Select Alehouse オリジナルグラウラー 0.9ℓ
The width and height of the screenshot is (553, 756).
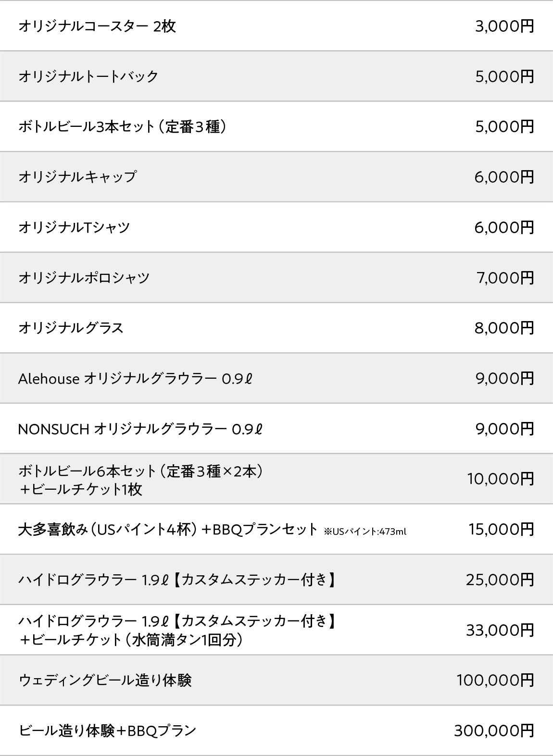(x=135, y=379)
